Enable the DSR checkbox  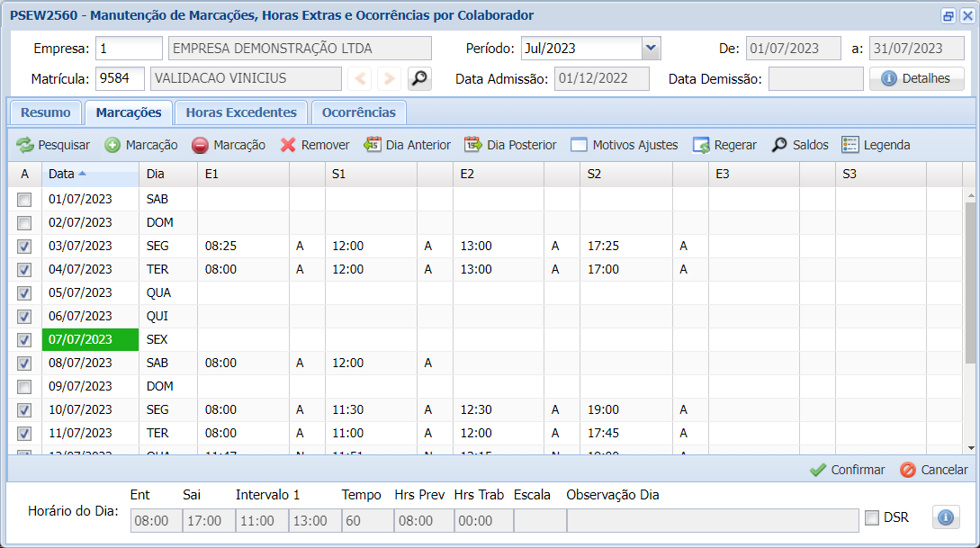tap(872, 517)
